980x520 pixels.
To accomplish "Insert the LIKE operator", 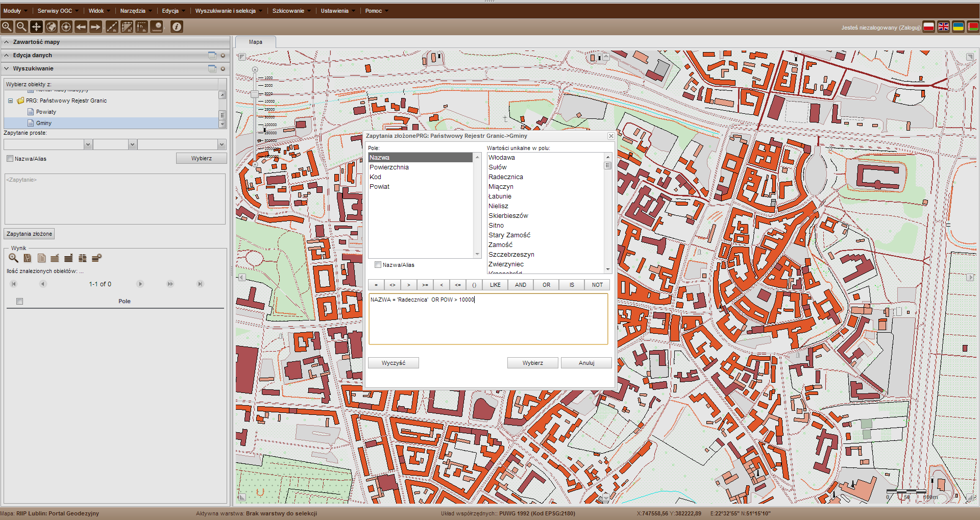I will [x=495, y=285].
